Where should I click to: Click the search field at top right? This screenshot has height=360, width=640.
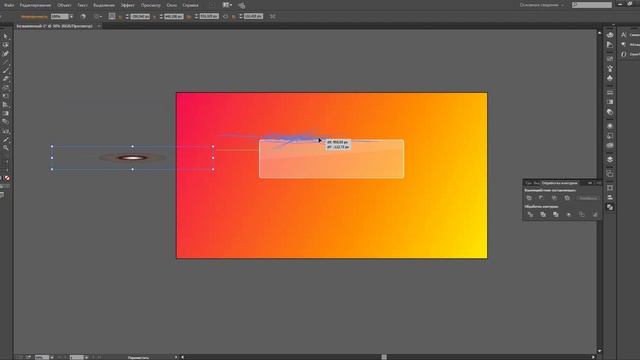[x=592, y=5]
